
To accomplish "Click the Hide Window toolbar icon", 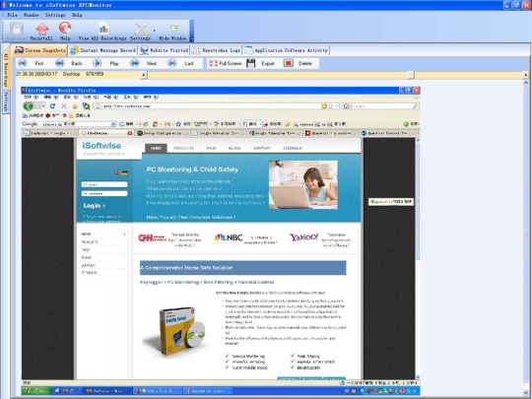I will 173,29.
